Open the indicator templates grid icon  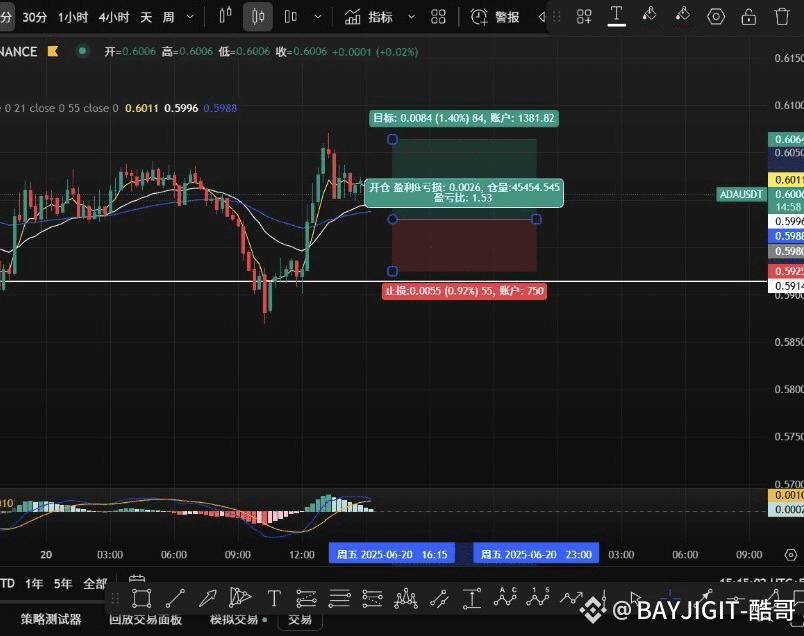click(438, 17)
